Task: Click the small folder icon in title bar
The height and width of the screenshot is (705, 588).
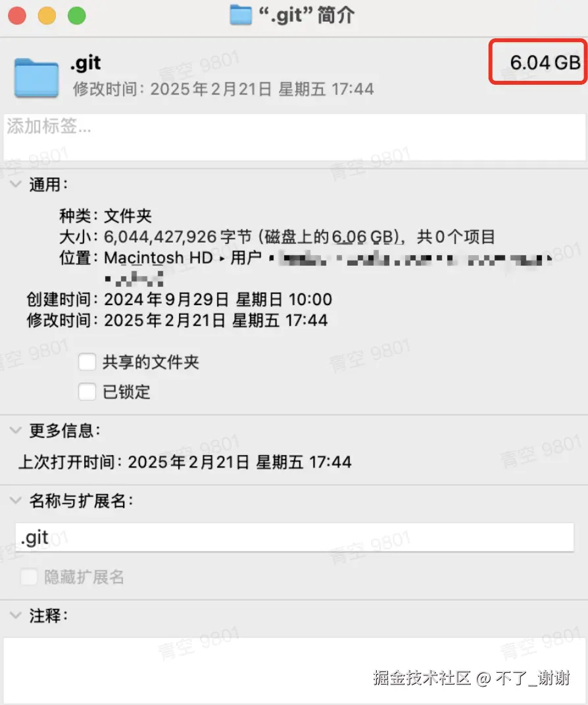Action: [241, 15]
